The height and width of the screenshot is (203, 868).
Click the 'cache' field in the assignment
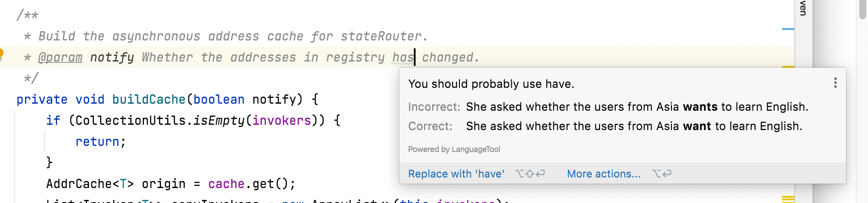[226, 184]
